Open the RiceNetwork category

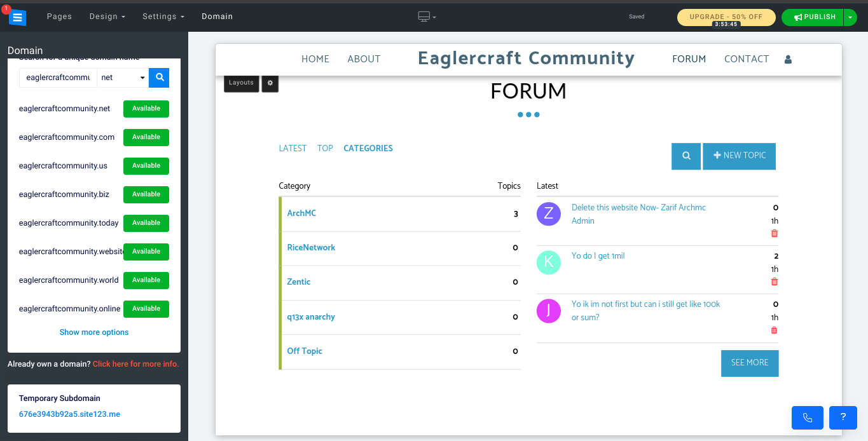[x=311, y=248]
